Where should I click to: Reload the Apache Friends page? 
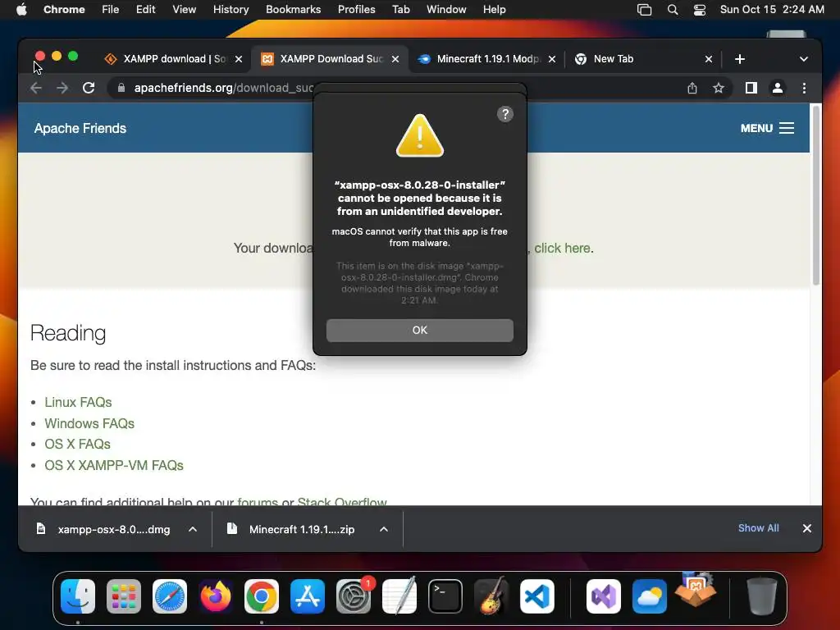tap(89, 88)
